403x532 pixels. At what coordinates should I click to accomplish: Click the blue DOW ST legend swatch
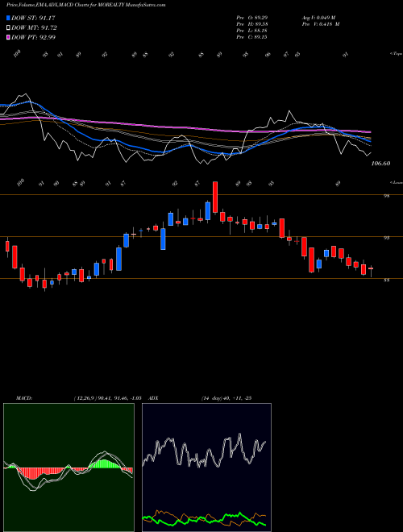coord(8,18)
